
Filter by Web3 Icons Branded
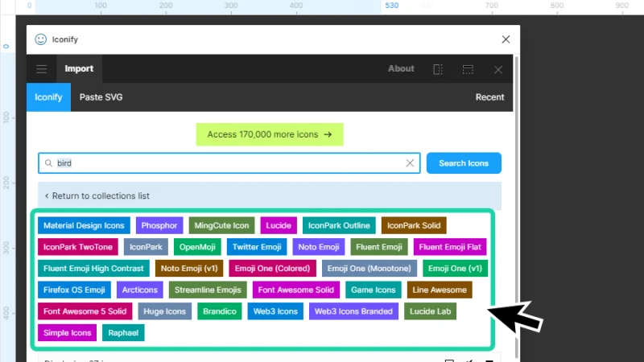click(x=353, y=311)
